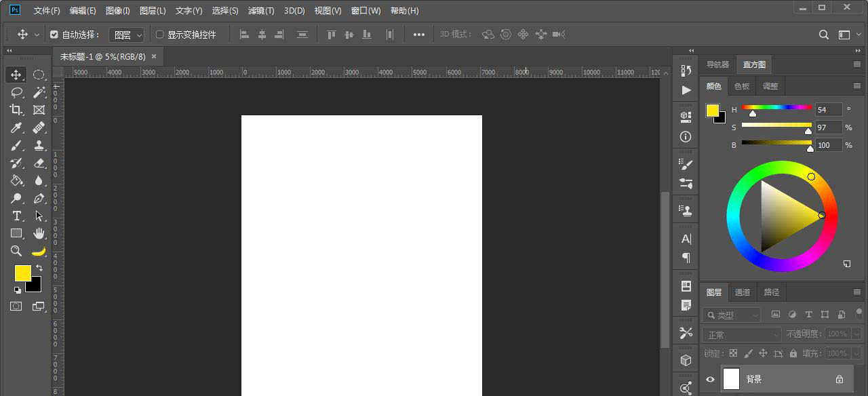The height and width of the screenshot is (396, 868).
Task: Select the Clone Stamp tool
Action: click(x=39, y=145)
